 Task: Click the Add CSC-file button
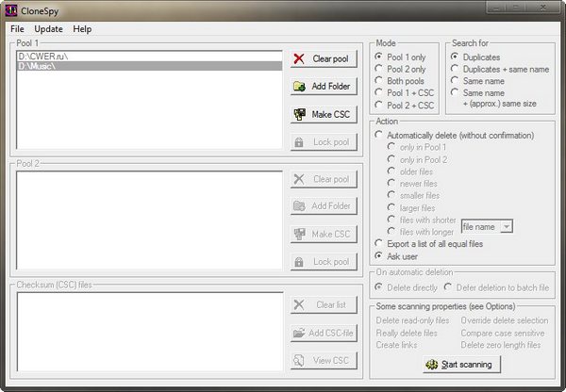tap(324, 333)
